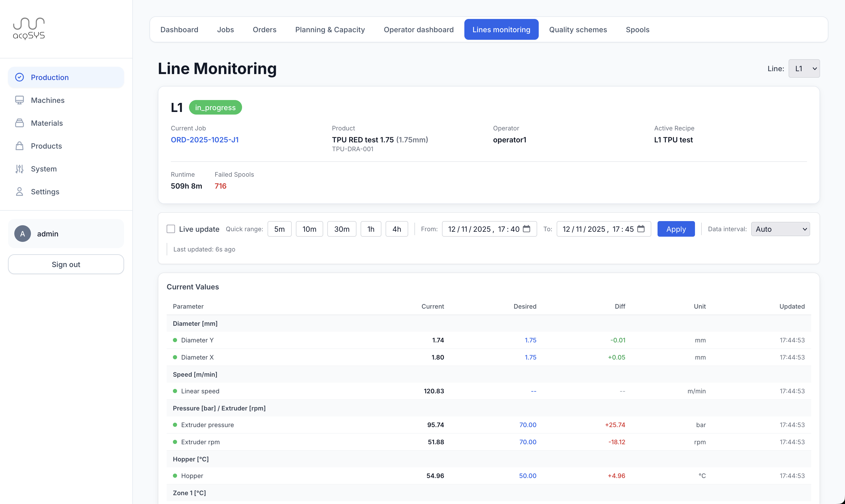This screenshot has height=504, width=845.
Task: Open the Operator dashboard tab
Action: click(x=418, y=30)
